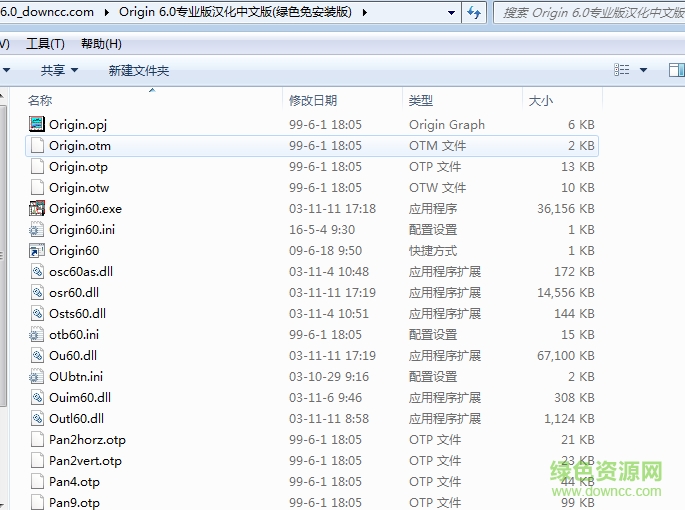Select the Origin.opj file name
685x510 pixels.
[78, 125]
